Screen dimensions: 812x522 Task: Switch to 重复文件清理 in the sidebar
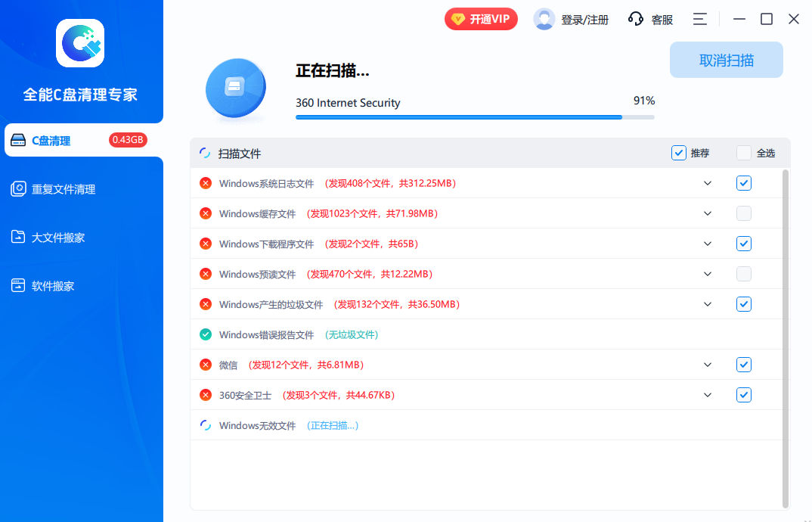click(63, 188)
